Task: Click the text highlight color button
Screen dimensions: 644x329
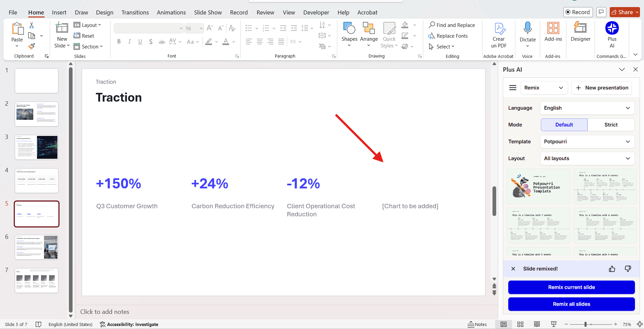Action: point(209,42)
